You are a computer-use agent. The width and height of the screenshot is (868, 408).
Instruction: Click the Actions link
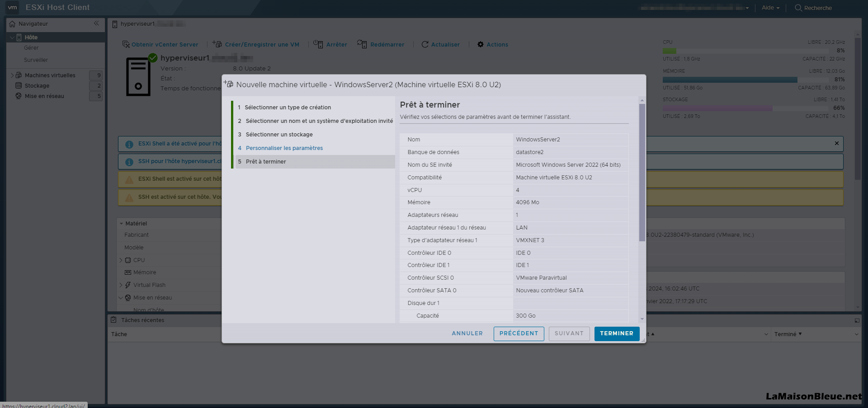(497, 45)
